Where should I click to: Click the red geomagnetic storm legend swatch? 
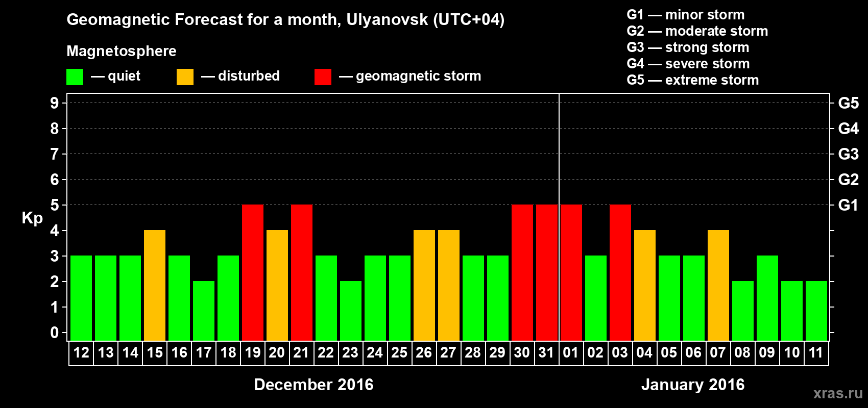click(323, 77)
